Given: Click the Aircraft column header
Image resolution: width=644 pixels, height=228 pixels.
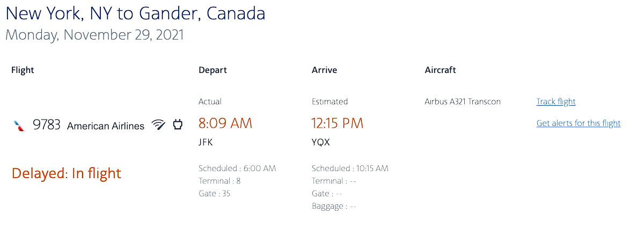Looking at the screenshot, I should 440,70.
